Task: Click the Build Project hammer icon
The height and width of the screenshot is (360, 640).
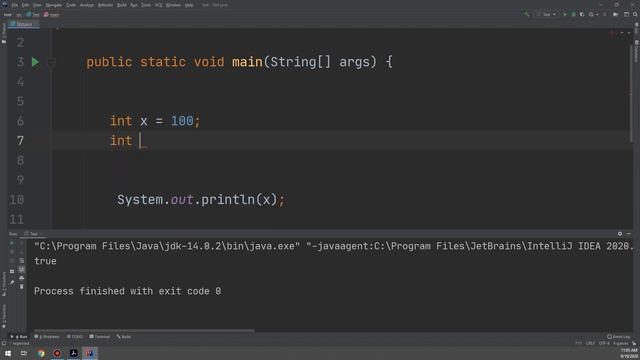Action: coord(526,14)
